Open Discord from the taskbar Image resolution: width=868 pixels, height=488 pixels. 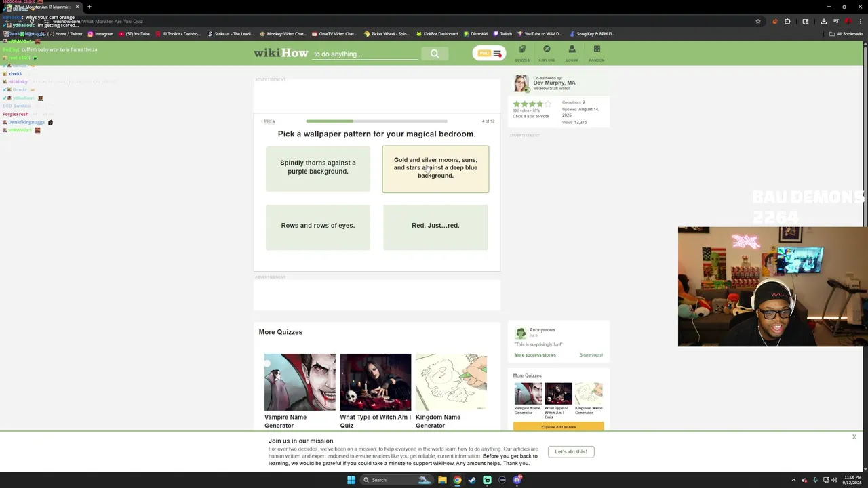click(x=517, y=480)
